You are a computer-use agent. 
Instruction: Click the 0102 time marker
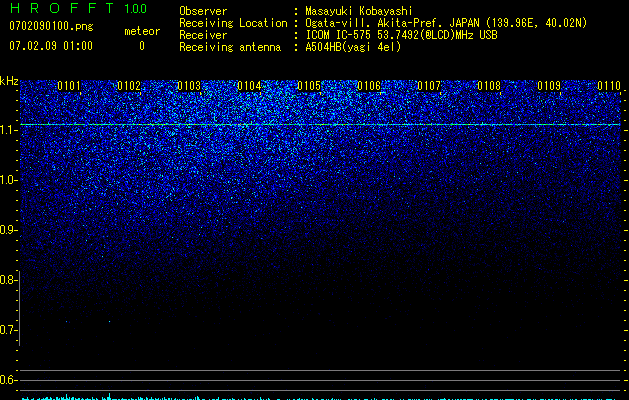click(x=129, y=86)
